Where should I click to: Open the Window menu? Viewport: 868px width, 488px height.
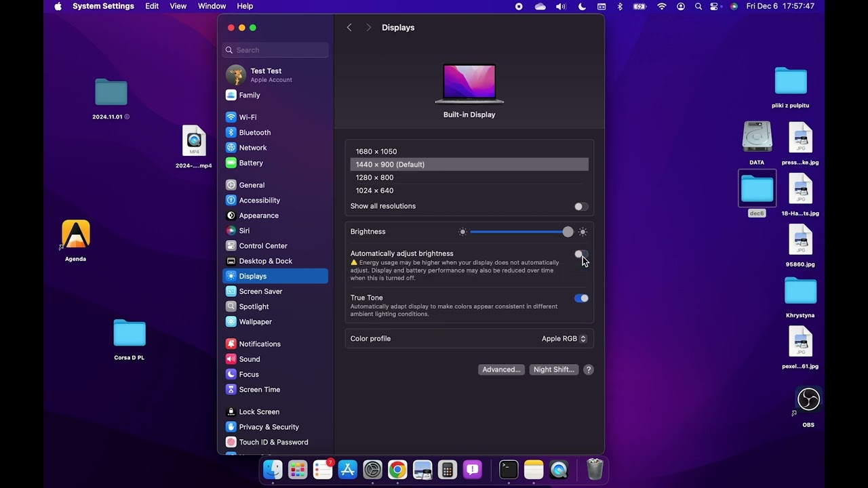point(212,6)
